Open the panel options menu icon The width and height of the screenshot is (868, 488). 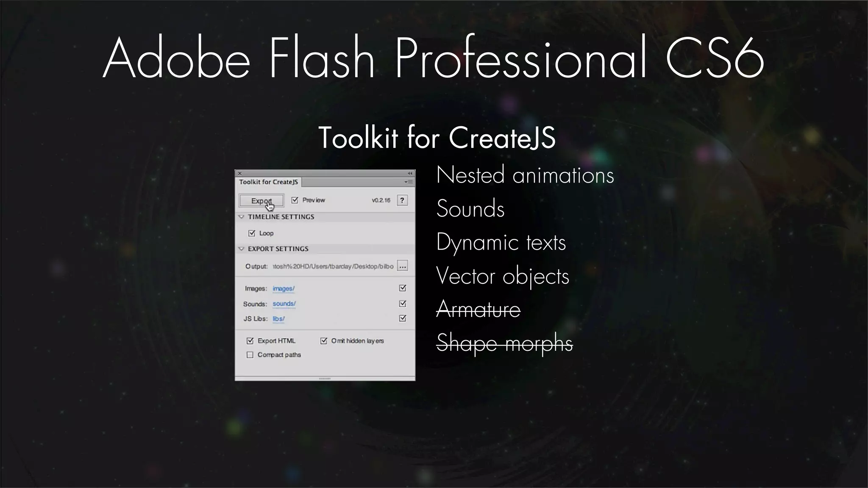[409, 182]
